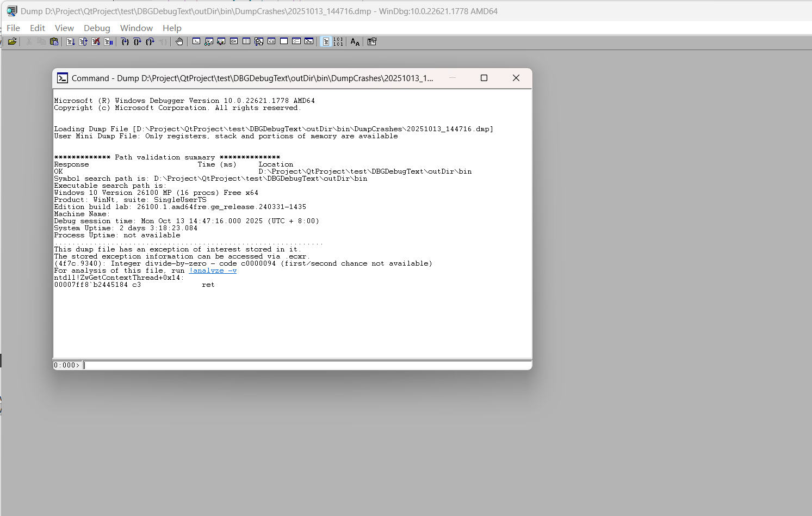Turn source mode on via the highlighted toolbar icon
This screenshot has width=812, height=516.
[x=326, y=41]
